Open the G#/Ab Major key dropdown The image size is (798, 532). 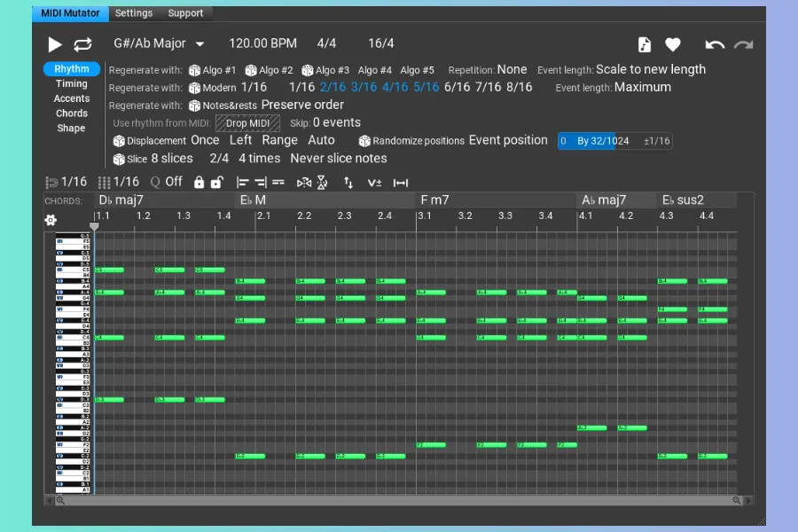[159, 43]
